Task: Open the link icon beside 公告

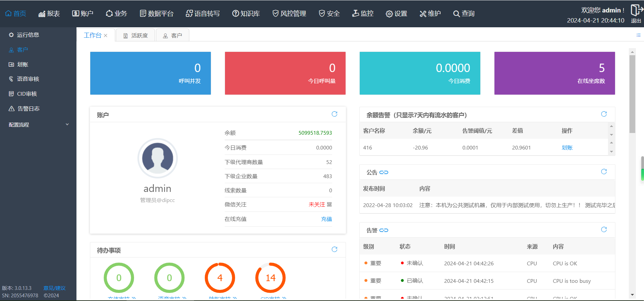Action: pyautogui.click(x=384, y=172)
